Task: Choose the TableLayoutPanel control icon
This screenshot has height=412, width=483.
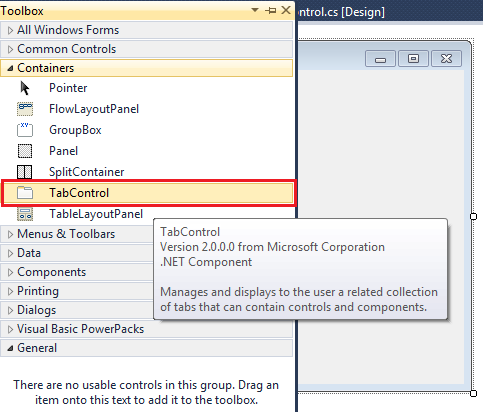Action: tap(25, 214)
